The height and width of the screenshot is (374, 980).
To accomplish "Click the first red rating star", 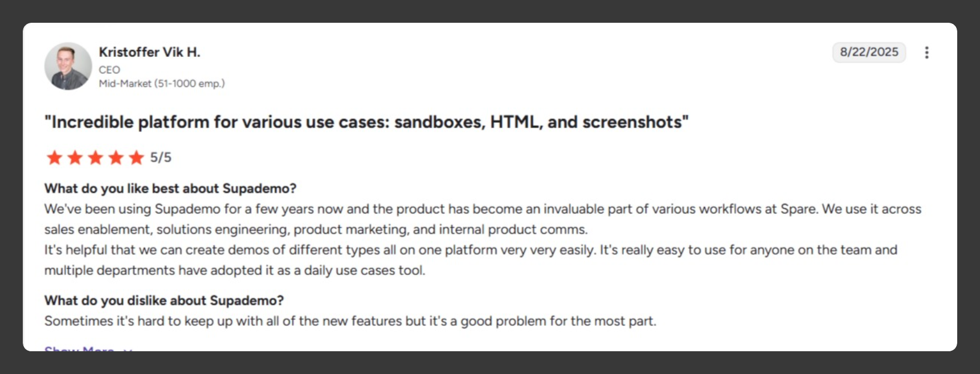I will pos(54,158).
